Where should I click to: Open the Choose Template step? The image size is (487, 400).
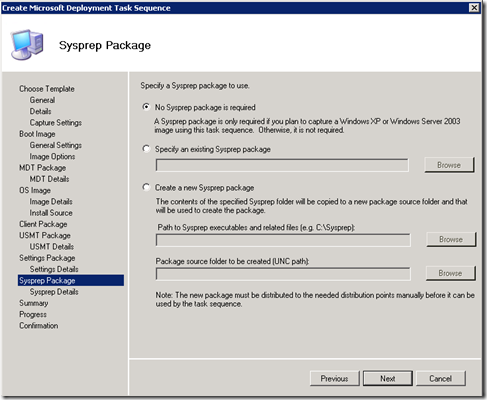coord(47,89)
